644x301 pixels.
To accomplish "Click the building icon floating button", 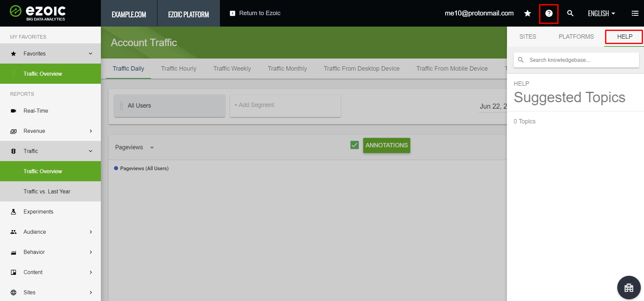I will (629, 288).
